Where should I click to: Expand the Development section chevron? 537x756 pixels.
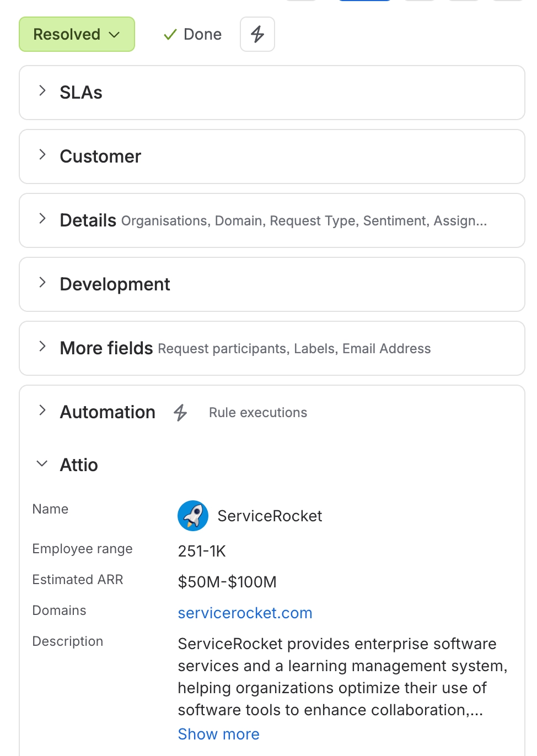[x=42, y=283]
